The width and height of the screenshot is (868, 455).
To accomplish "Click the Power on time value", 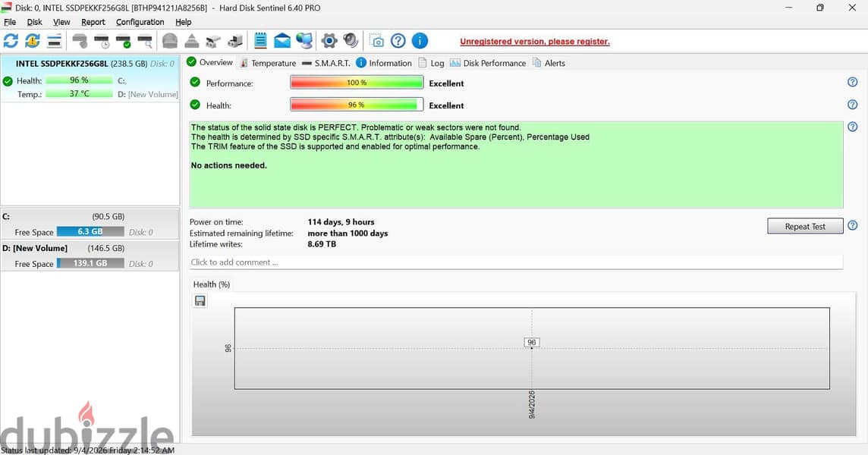I will tap(341, 222).
